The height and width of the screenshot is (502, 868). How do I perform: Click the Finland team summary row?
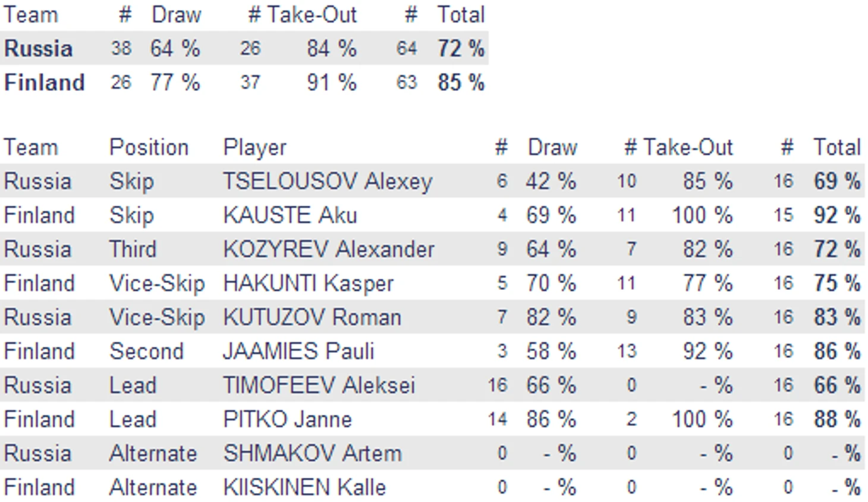tap(244, 82)
